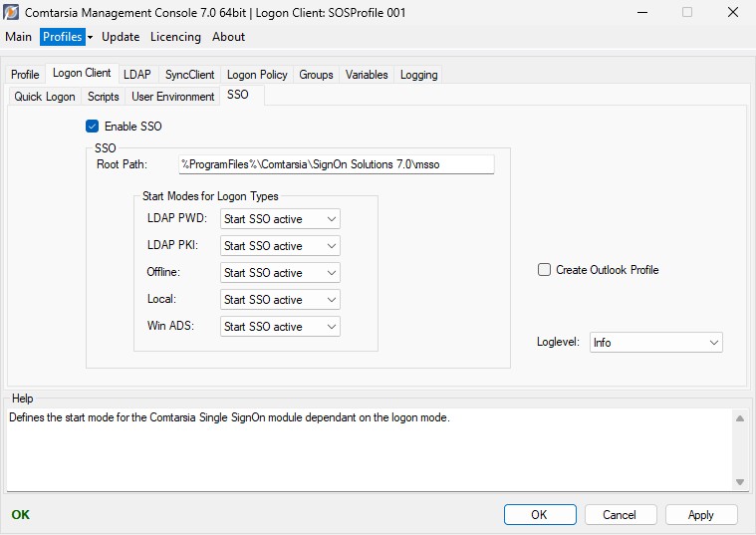The image size is (756, 535).
Task: Maximize the Management Console window
Action: pos(686,13)
